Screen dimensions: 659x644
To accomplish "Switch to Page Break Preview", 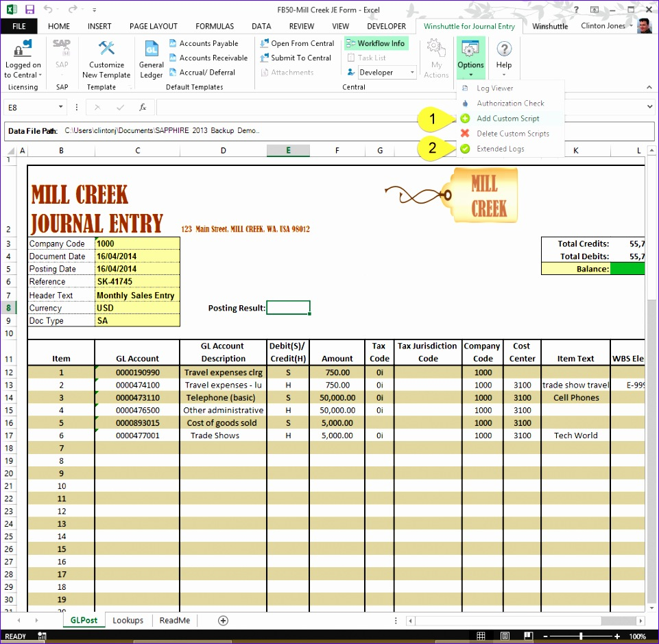I will click(528, 636).
